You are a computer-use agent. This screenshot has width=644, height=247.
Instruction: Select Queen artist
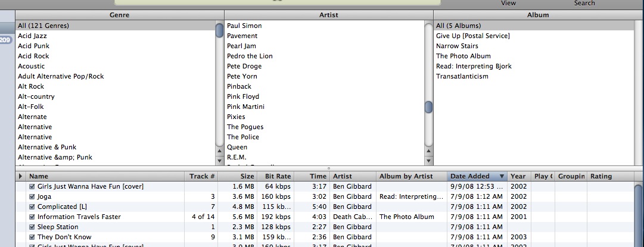point(325,147)
